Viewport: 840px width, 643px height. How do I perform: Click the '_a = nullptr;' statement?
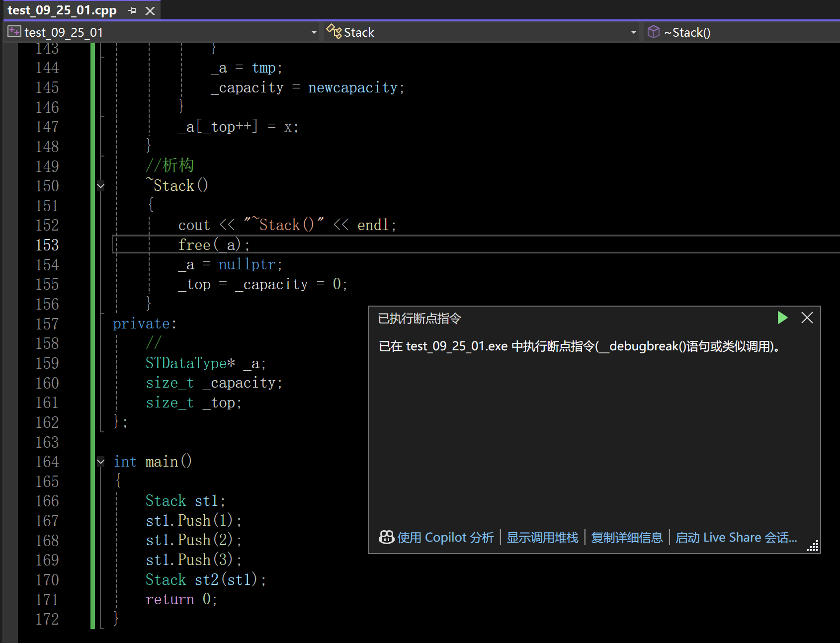pos(231,265)
